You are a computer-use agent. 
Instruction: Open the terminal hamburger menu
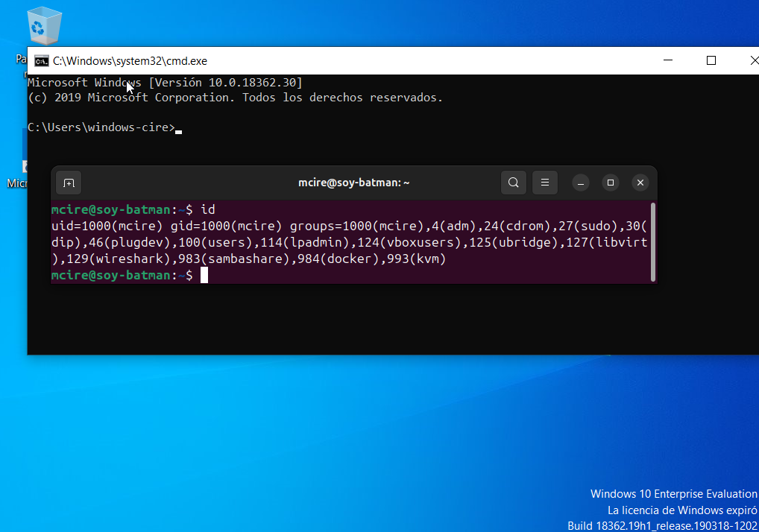(x=544, y=183)
